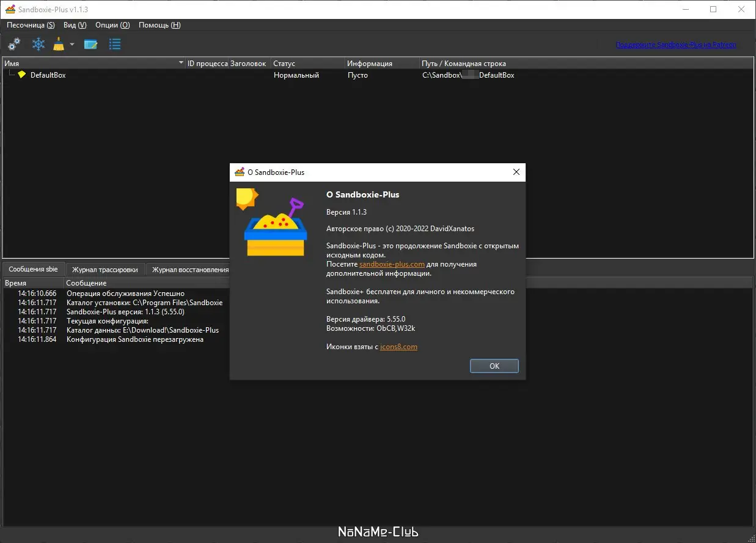The width and height of the screenshot is (756, 543).
Task: Click the blue edit ini toolbar icon
Action: coord(91,44)
